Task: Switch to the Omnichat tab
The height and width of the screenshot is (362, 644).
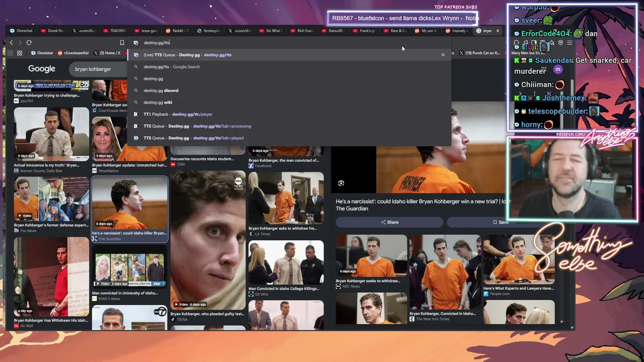Action: [x=22, y=31]
